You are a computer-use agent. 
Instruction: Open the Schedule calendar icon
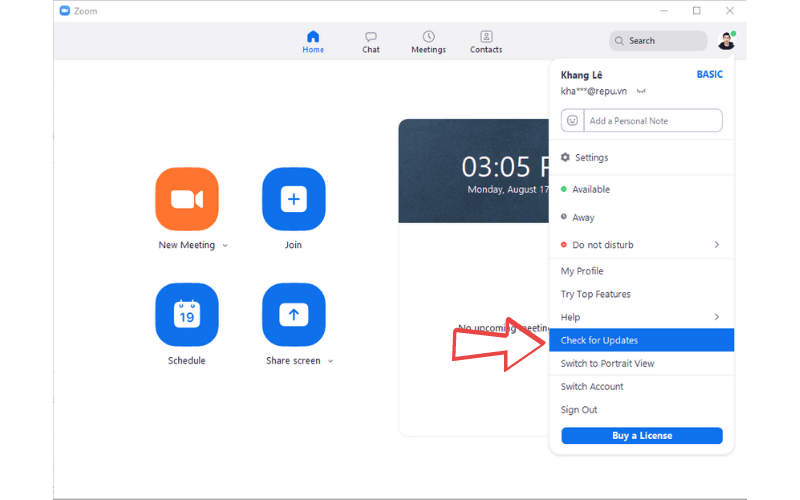(187, 315)
